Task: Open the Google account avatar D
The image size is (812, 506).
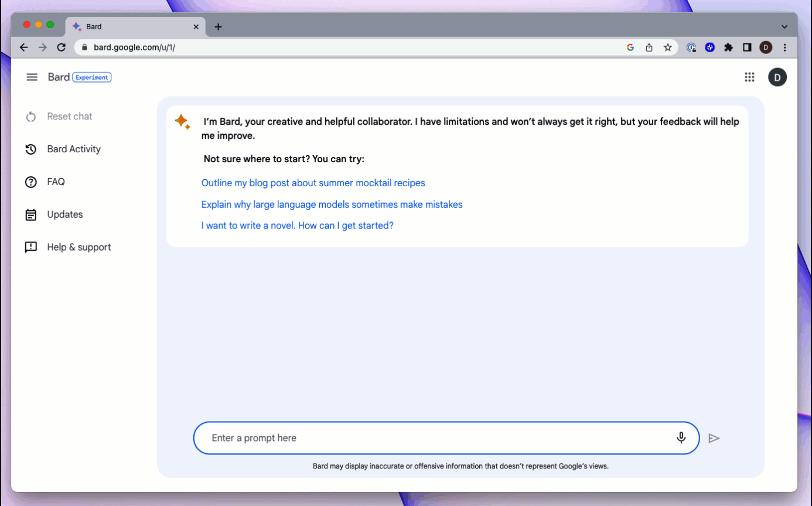Action: 777,77
